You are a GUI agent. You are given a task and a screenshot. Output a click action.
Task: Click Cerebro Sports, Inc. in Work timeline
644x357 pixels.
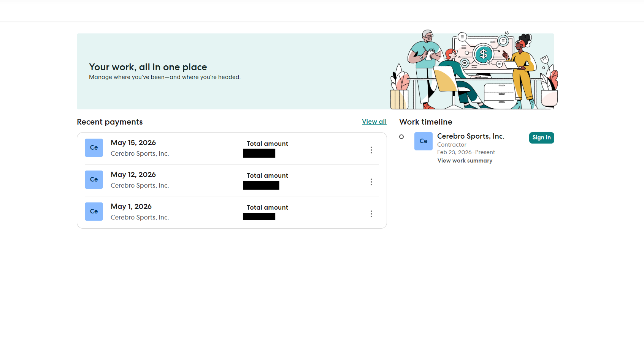(471, 136)
